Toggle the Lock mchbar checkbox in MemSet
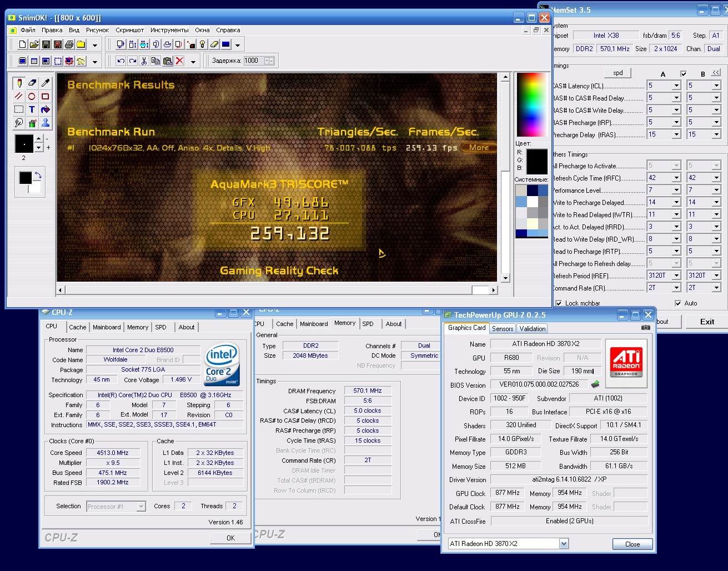 (559, 303)
